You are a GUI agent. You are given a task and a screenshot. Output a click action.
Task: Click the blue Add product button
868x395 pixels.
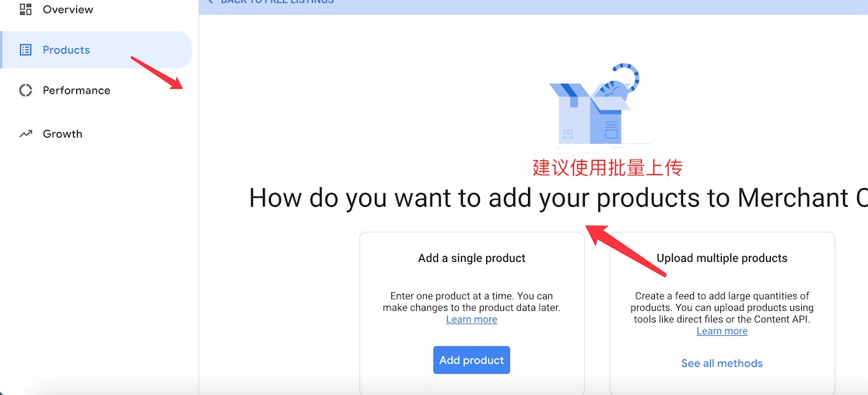tap(471, 360)
